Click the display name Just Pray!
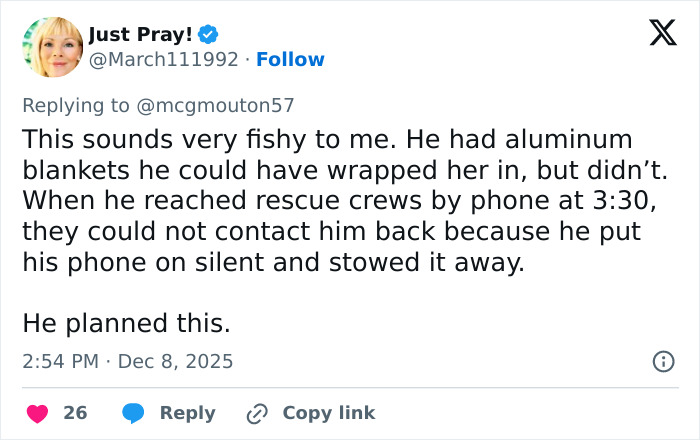Image resolution: width=700 pixels, height=440 pixels. pyautogui.click(x=141, y=35)
